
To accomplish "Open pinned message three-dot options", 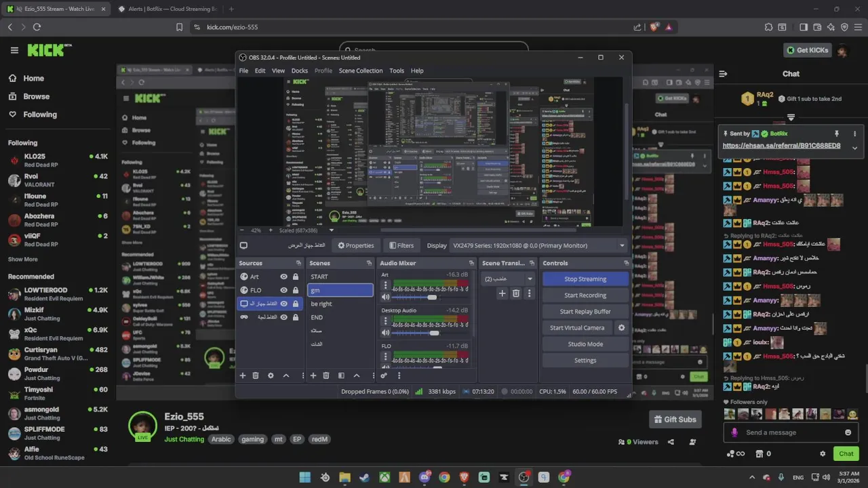I will pyautogui.click(x=854, y=134).
